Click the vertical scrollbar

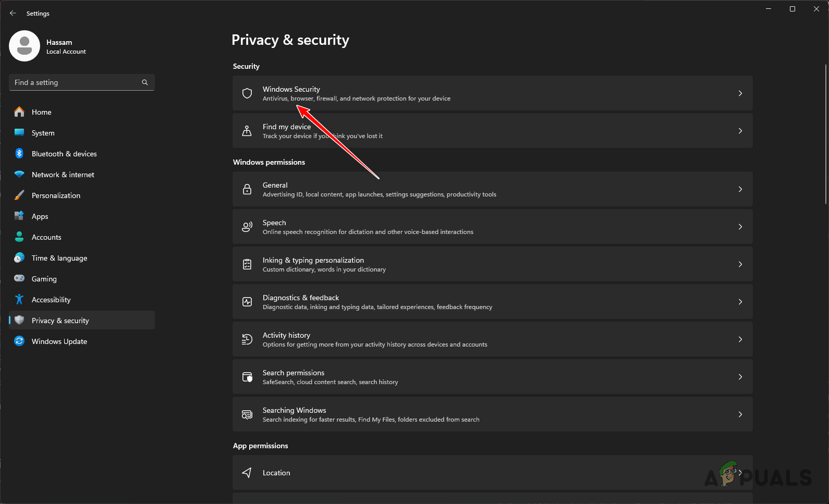[x=826, y=134]
